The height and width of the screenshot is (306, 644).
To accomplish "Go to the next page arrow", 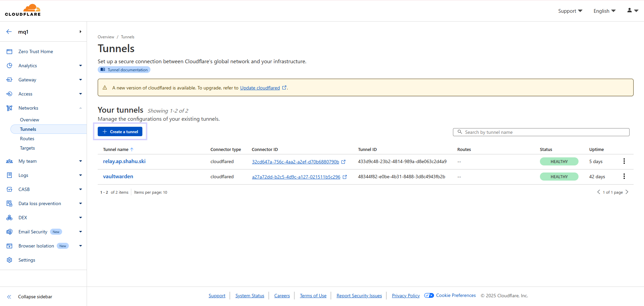I will point(627,192).
